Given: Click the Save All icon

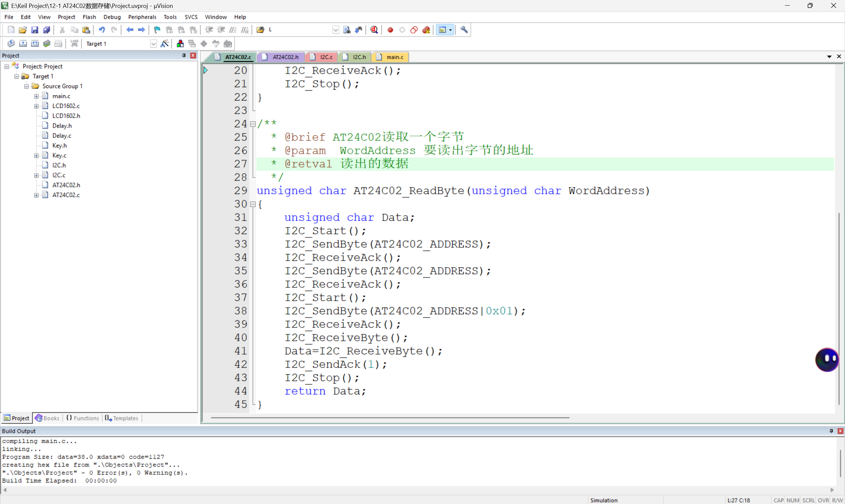Looking at the screenshot, I should click(47, 30).
